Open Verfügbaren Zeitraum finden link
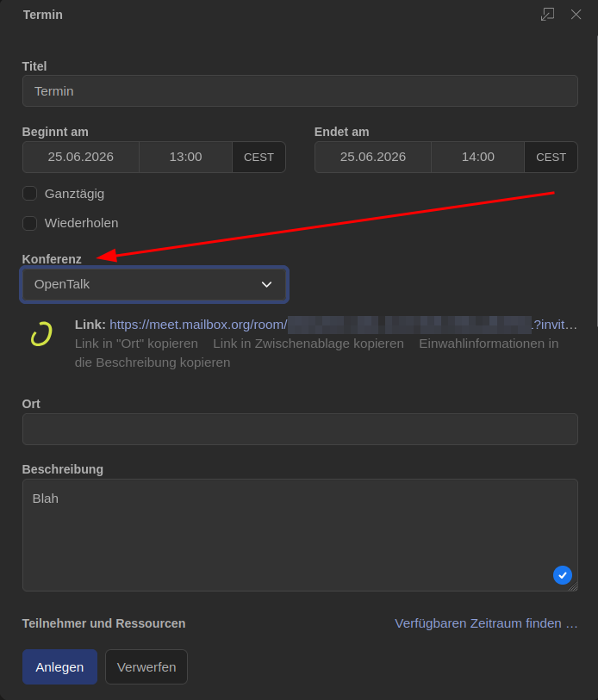598x700 pixels. tap(486, 623)
